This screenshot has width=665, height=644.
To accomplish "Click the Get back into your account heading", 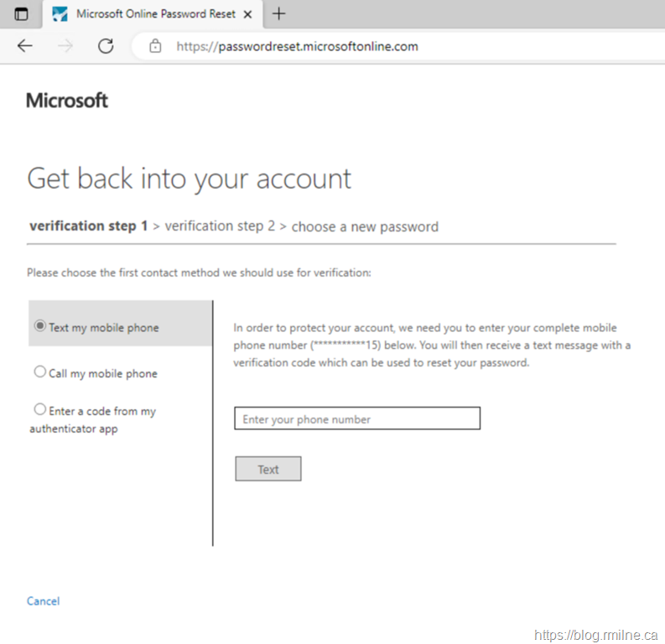I will pos(190,179).
